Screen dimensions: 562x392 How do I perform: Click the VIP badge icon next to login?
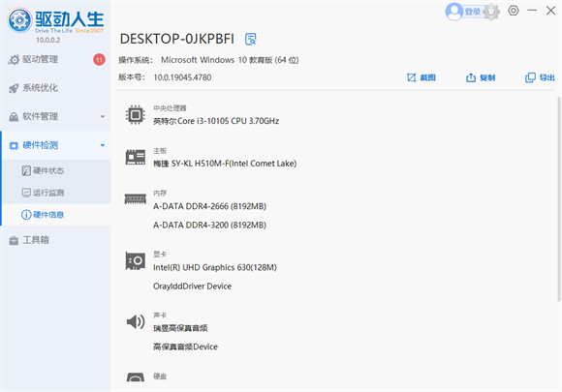(491, 12)
